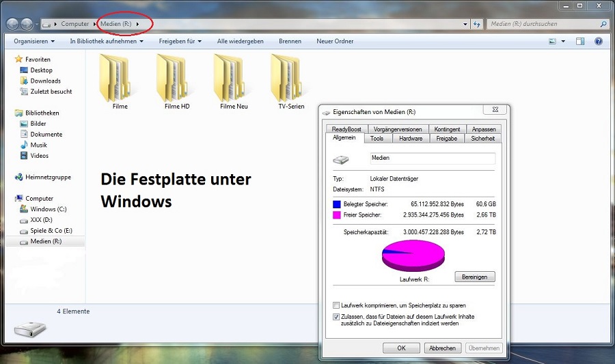Switch to the Anpassen tab
This screenshot has height=364, width=615.
[484, 129]
